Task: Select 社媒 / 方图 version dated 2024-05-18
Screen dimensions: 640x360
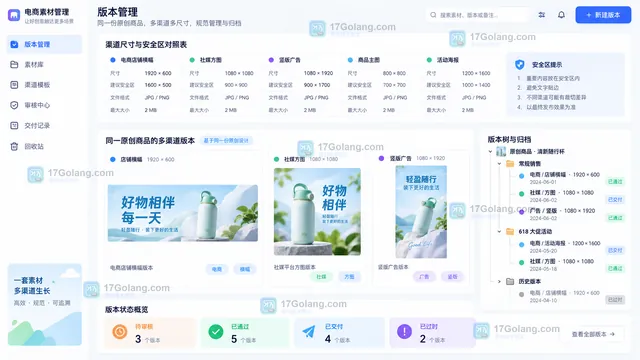Action: [571, 264]
